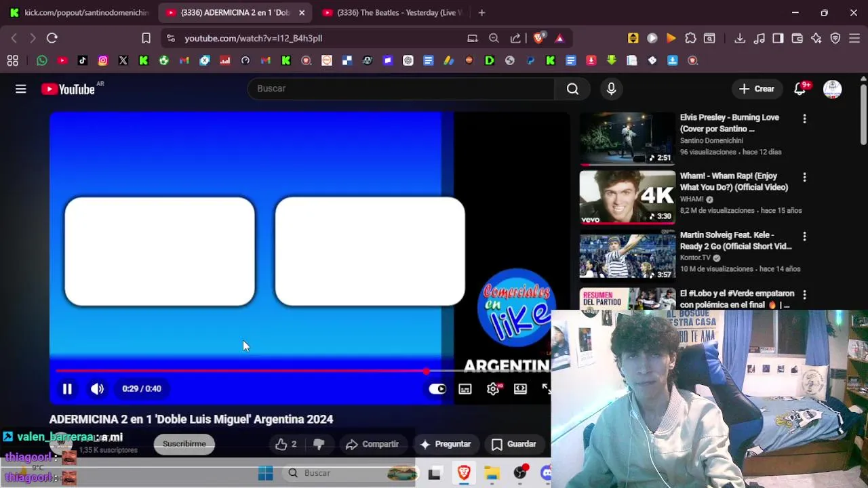Open the Santino Domenichini channel name
This screenshot has height=488, width=868.
711,140
